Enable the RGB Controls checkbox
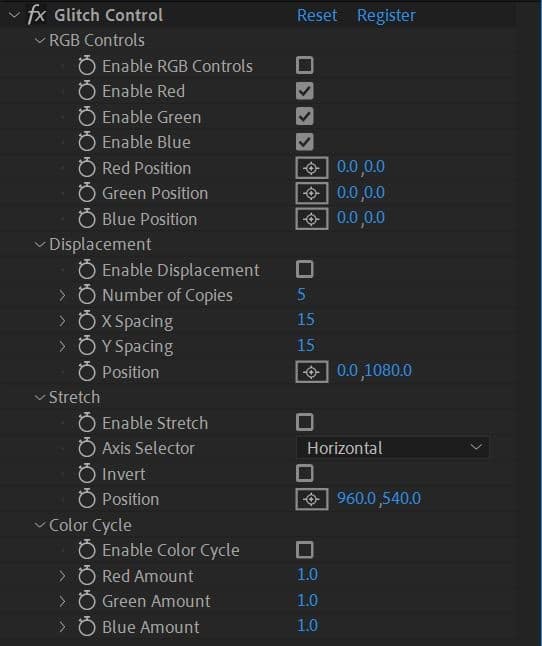Screen dimensions: 542x646 click(x=304, y=65)
